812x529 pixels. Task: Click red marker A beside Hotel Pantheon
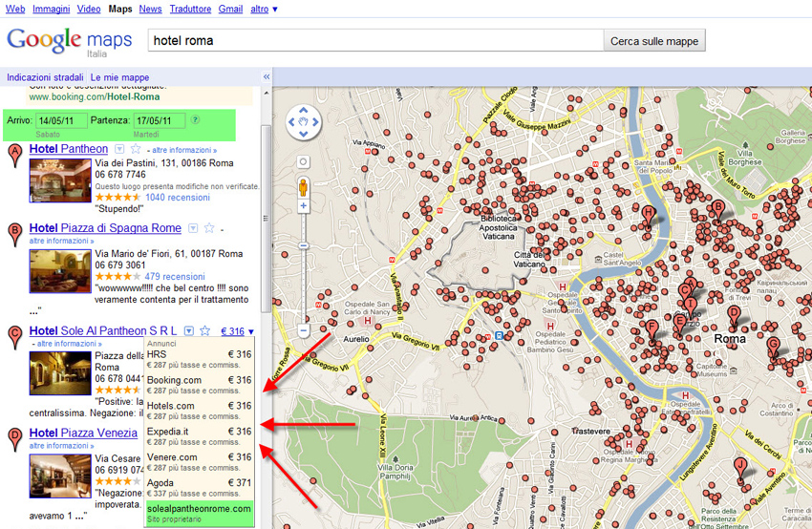pyautogui.click(x=14, y=155)
